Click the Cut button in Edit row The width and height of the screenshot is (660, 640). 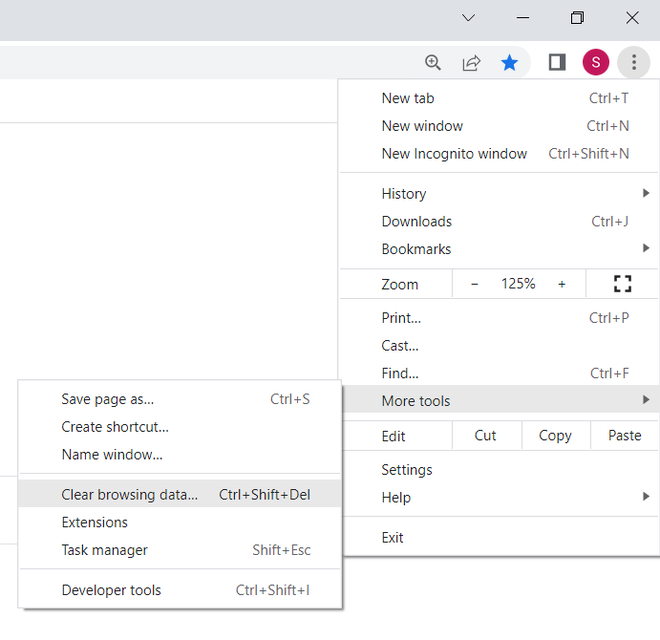click(486, 436)
